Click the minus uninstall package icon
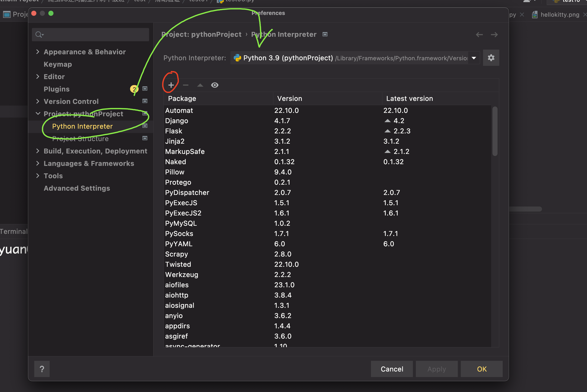The image size is (587, 392). pos(185,85)
